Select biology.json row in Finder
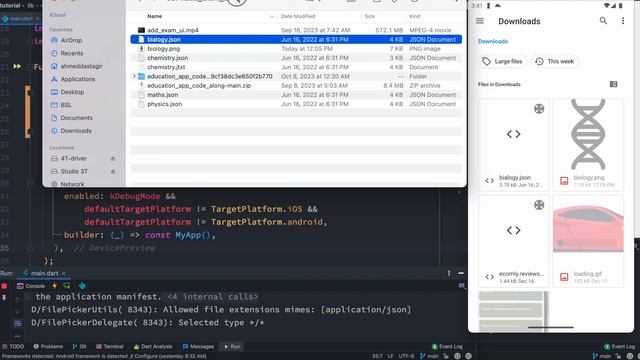 296,39
